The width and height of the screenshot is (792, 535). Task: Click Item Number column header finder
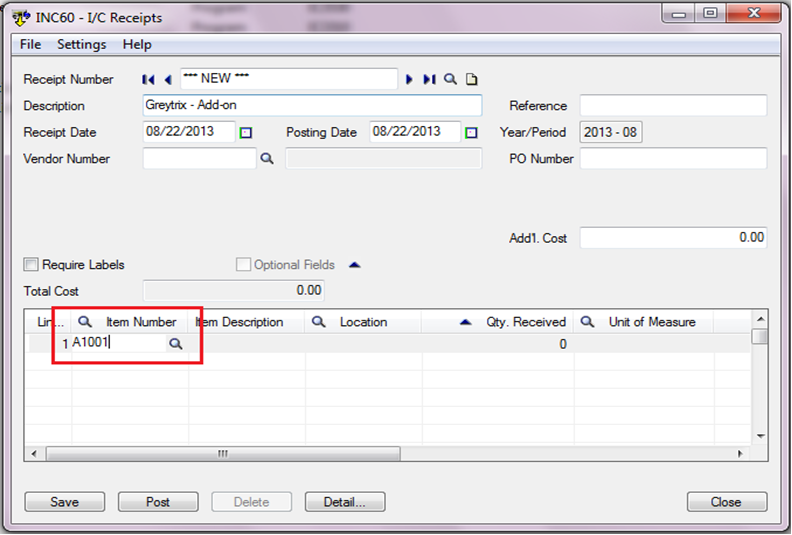click(x=85, y=322)
